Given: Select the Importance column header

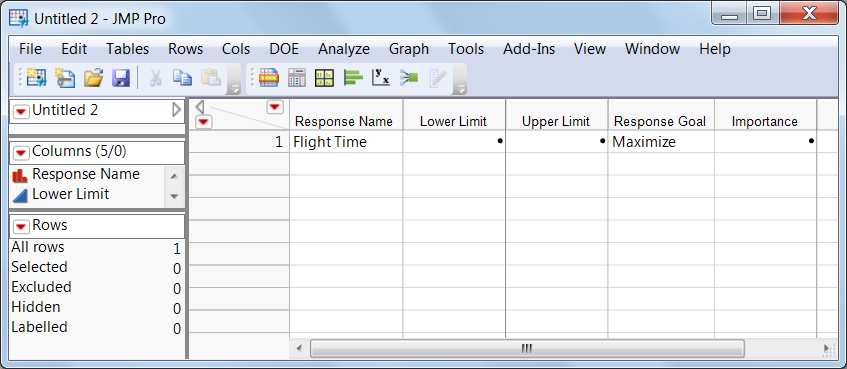Looking at the screenshot, I should (x=765, y=115).
